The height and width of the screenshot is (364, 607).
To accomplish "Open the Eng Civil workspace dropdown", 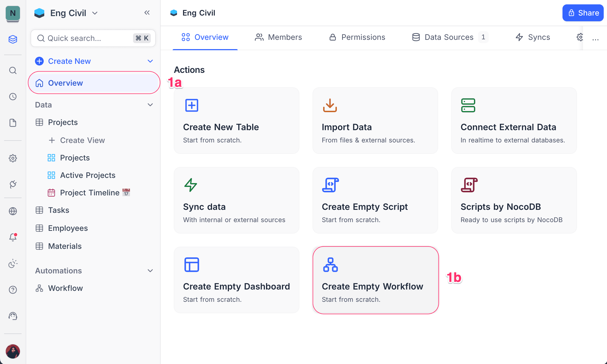I will (x=95, y=13).
